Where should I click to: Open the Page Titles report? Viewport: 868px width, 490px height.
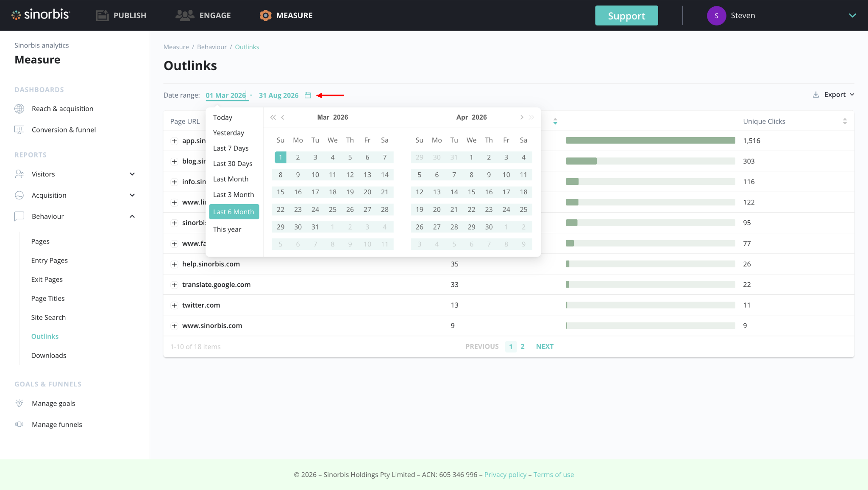click(48, 299)
